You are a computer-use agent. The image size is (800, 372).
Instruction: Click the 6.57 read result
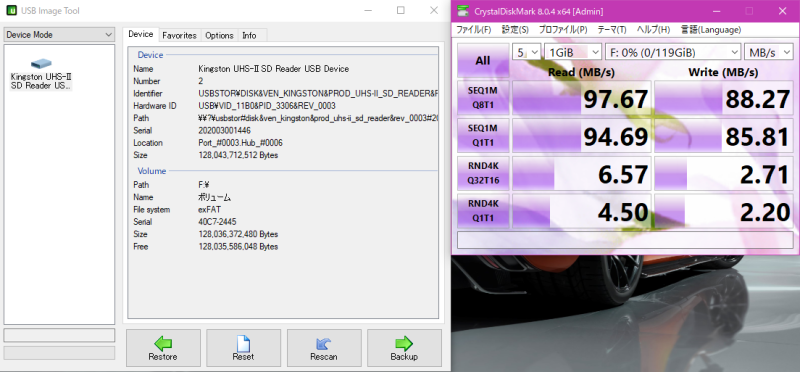click(581, 173)
